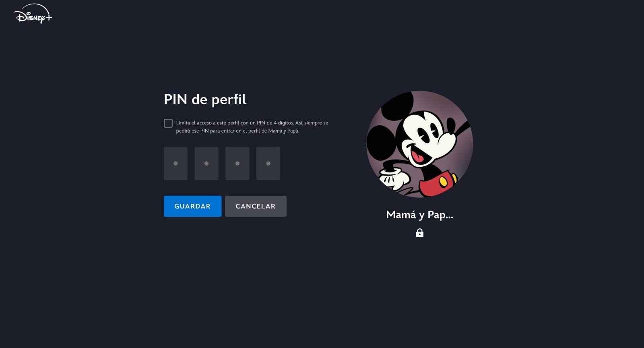644x348 pixels.
Task: Click the padlock icon under profile name
Action: [419, 233]
